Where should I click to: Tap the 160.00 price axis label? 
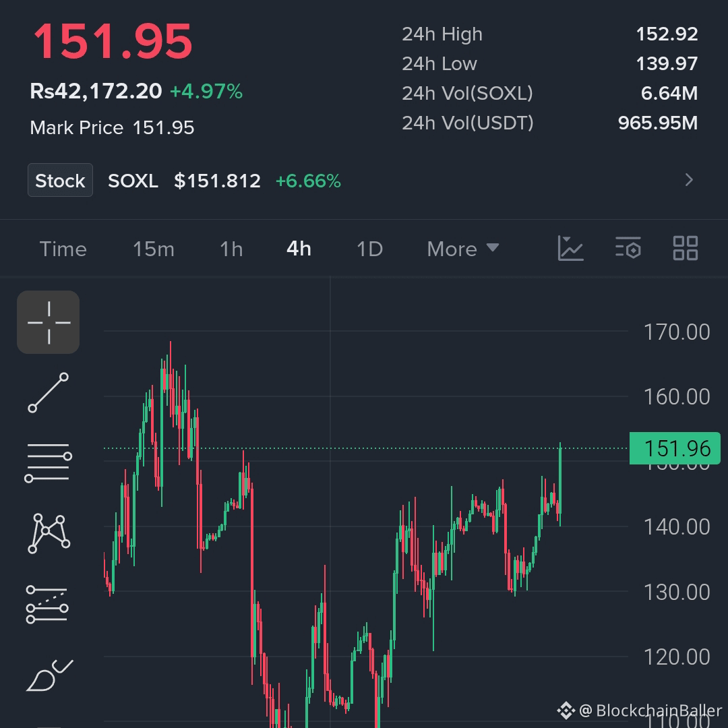(677, 397)
